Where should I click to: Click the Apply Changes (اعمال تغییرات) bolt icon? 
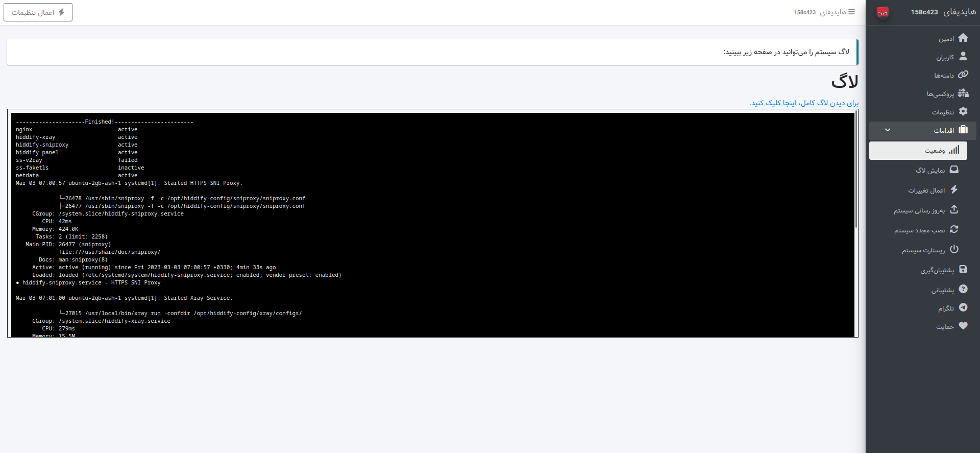(954, 189)
